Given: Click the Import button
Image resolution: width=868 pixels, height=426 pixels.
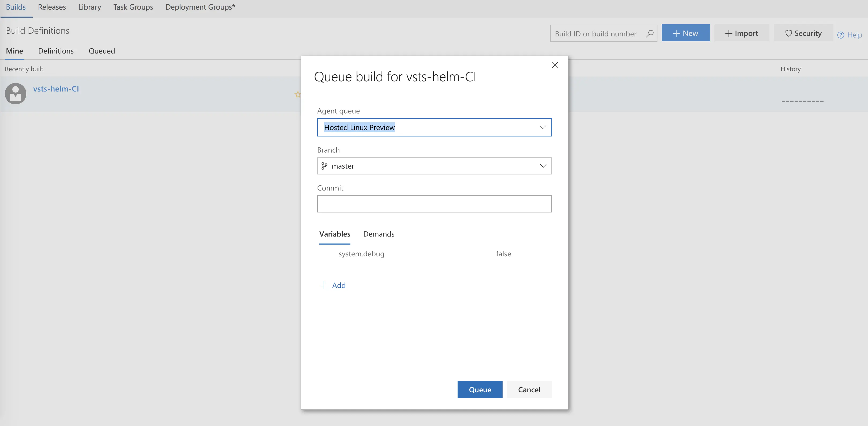Looking at the screenshot, I should coord(741,33).
